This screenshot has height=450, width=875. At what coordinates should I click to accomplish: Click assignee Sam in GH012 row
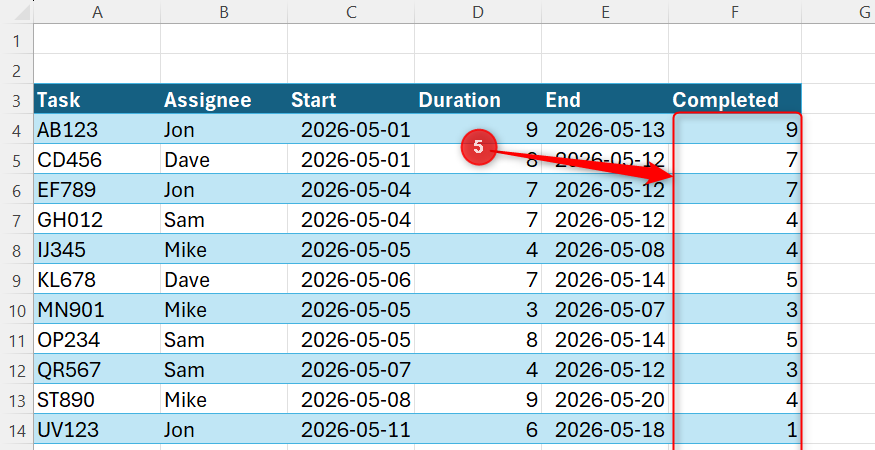pyautogui.click(x=224, y=219)
